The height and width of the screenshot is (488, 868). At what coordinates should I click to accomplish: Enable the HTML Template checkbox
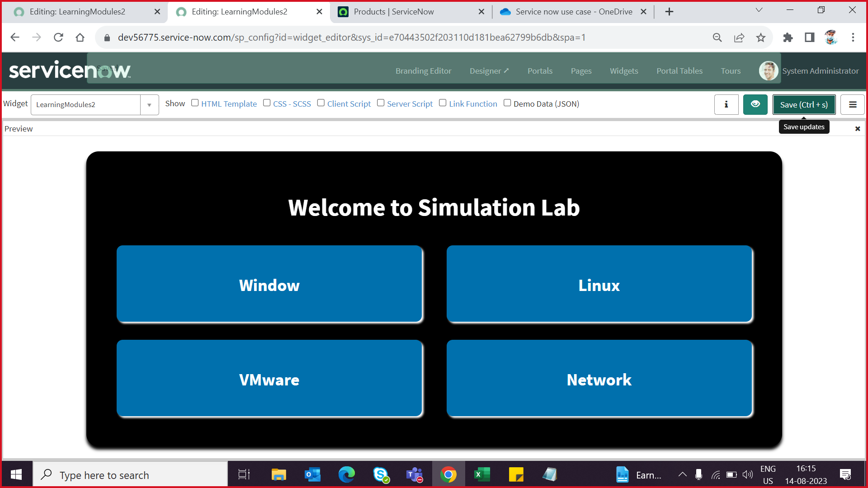coord(195,103)
